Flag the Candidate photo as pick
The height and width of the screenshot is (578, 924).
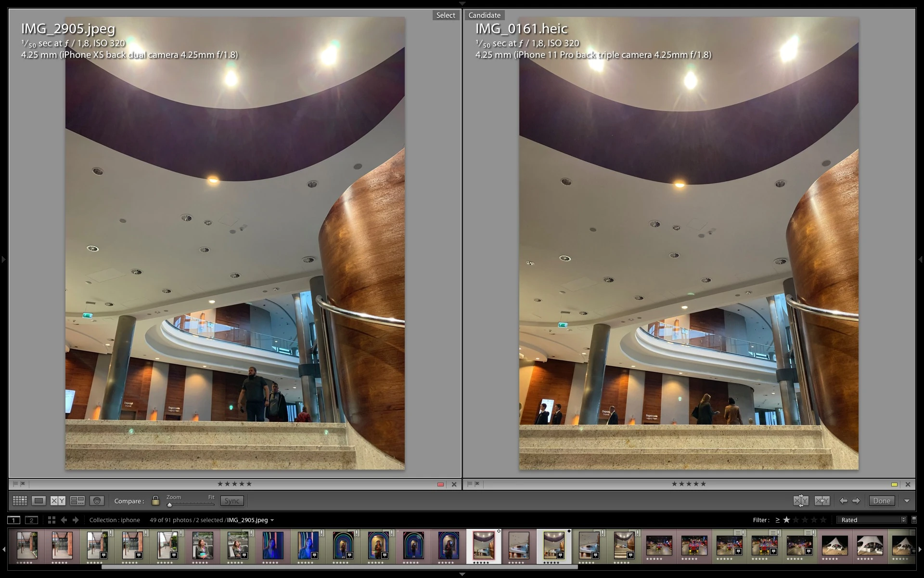pyautogui.click(x=470, y=484)
